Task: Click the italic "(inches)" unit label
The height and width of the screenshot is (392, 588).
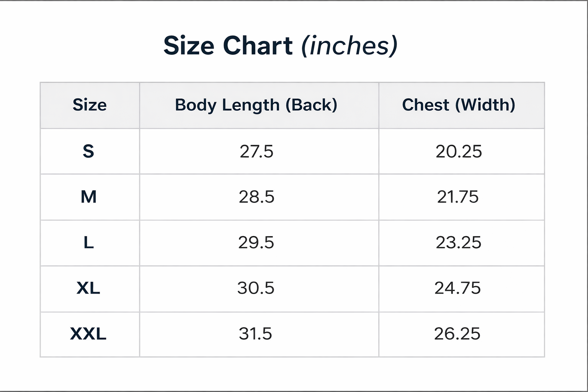Action: coord(350,46)
